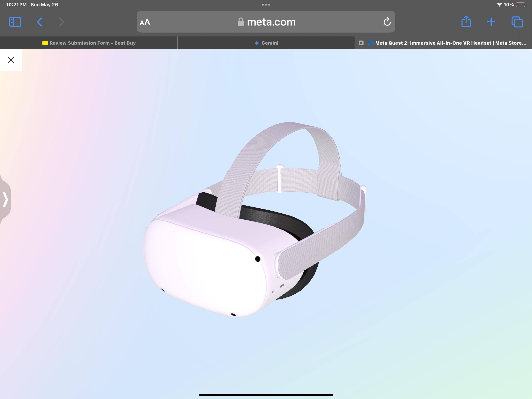
Task: Expand the left slide-over chevron handle
Action: coord(5,199)
